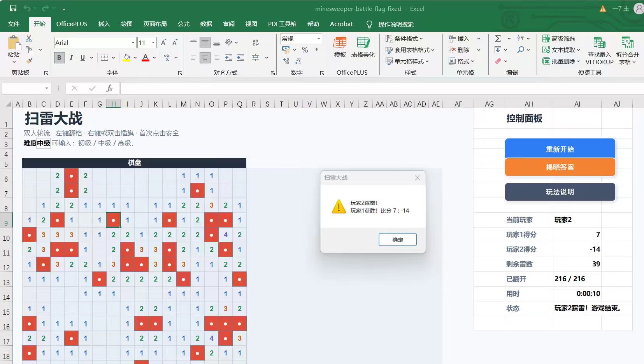
Task: Click the 查找录入 VLOOKUP icon
Action: click(599, 51)
